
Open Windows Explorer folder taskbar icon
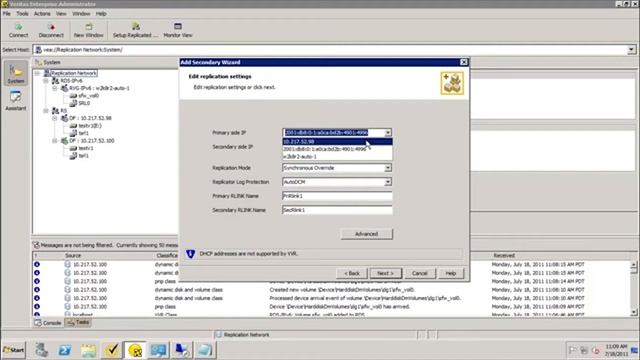tap(88, 350)
